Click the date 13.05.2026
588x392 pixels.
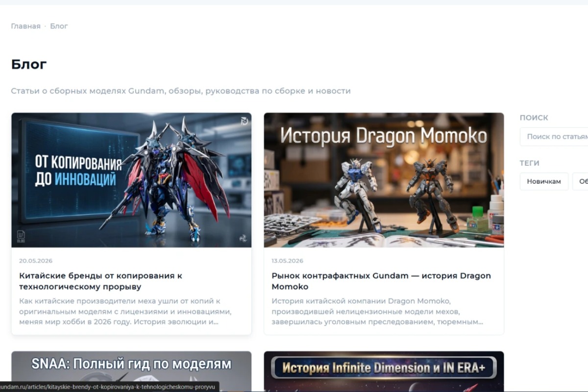[x=288, y=261]
